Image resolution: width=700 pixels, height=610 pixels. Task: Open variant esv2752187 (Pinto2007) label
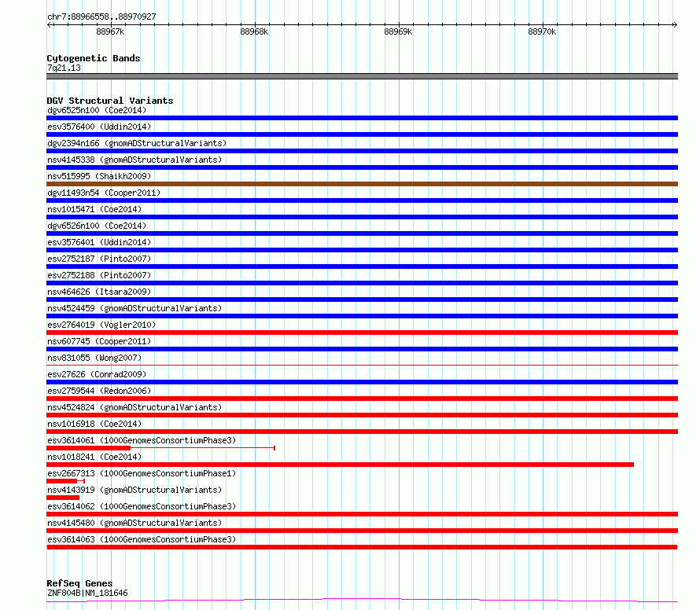pos(99,259)
